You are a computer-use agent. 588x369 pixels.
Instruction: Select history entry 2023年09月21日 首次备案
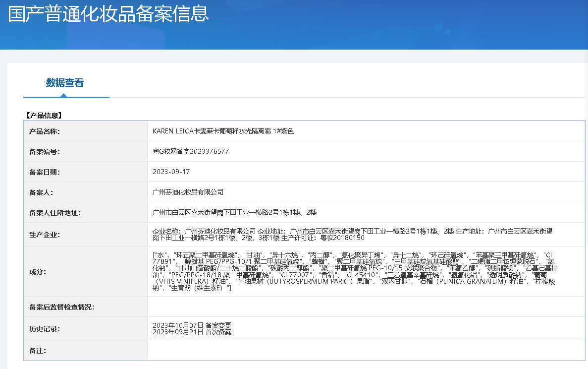point(192,332)
